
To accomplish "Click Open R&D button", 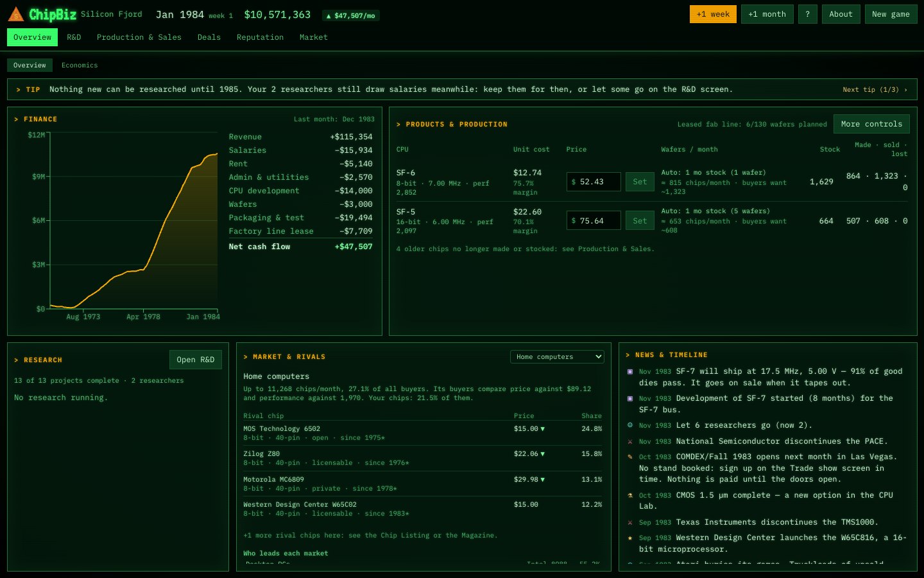I will [x=196, y=360].
